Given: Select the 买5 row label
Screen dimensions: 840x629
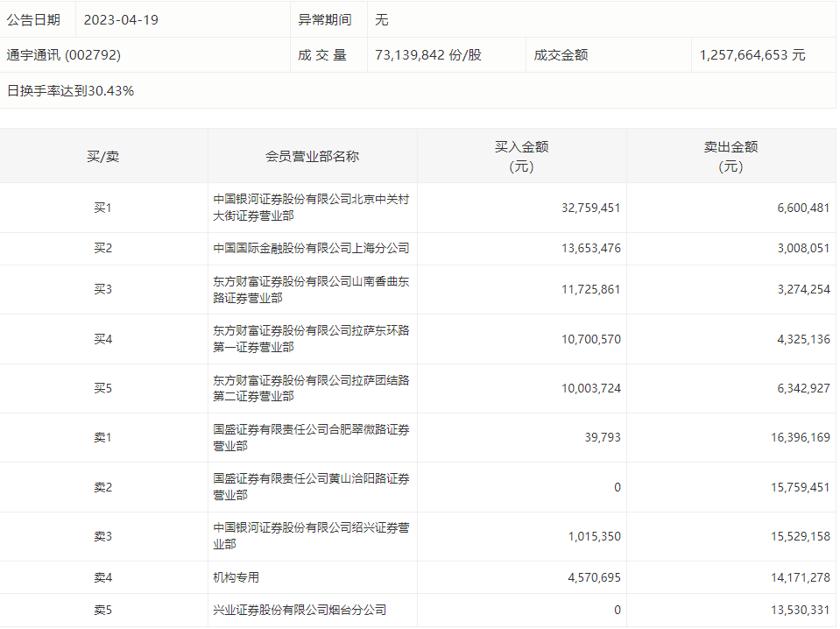Looking at the screenshot, I should [102, 388].
